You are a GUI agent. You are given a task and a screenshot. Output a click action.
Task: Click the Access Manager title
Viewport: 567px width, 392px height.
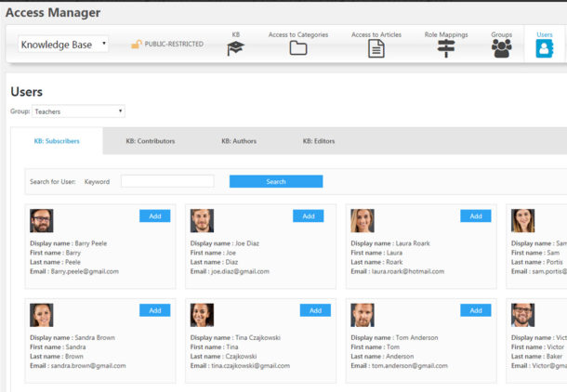click(x=53, y=13)
